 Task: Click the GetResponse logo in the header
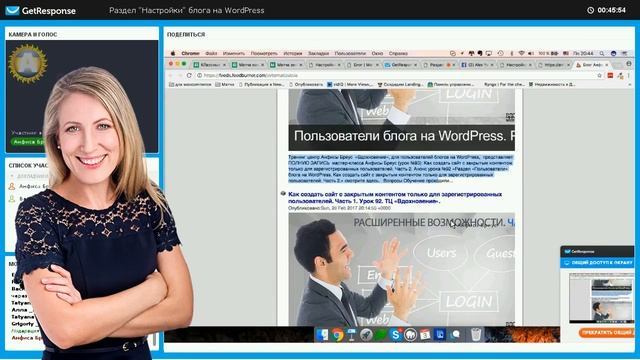pyautogui.click(x=40, y=11)
